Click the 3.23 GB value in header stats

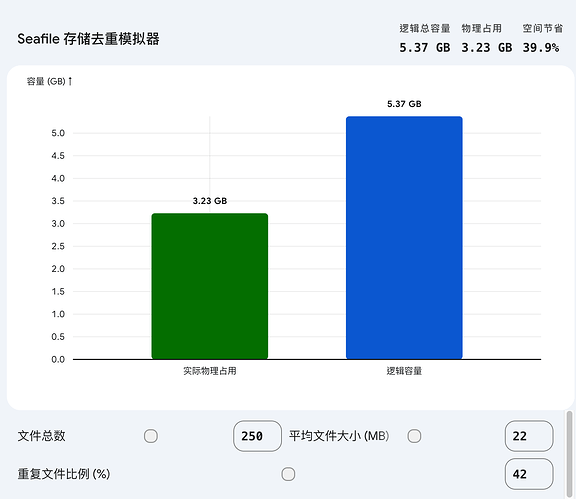tap(487, 47)
